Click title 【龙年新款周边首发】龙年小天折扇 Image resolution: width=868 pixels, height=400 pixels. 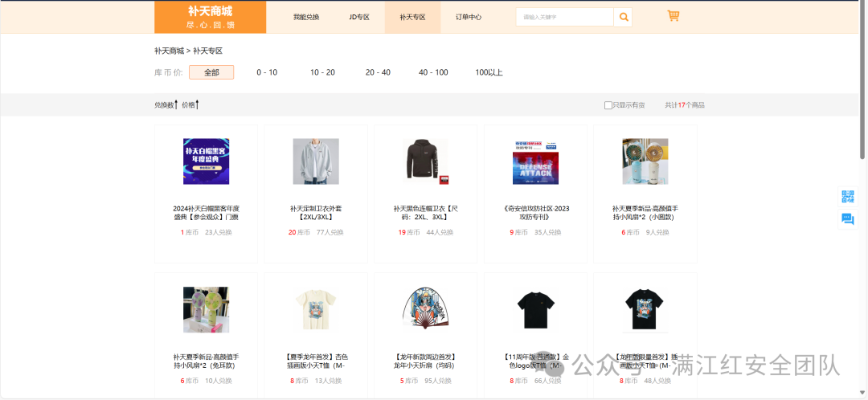[426, 361]
